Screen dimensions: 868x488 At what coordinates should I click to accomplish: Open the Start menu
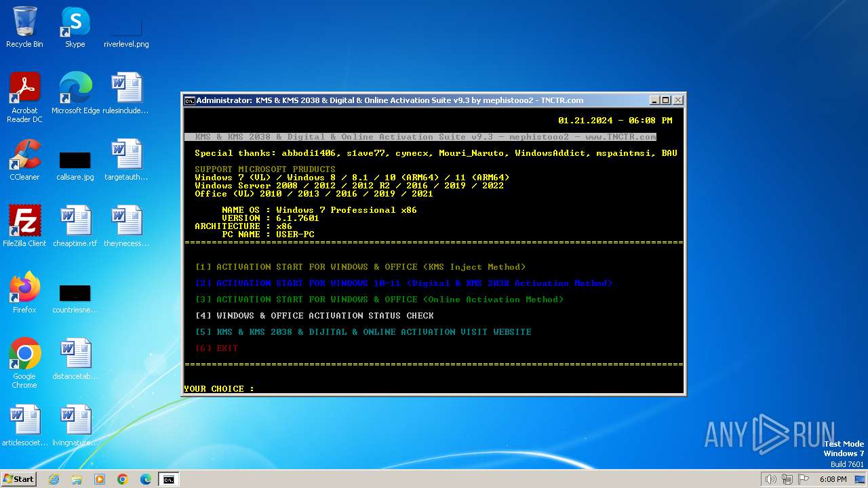pos(19,479)
